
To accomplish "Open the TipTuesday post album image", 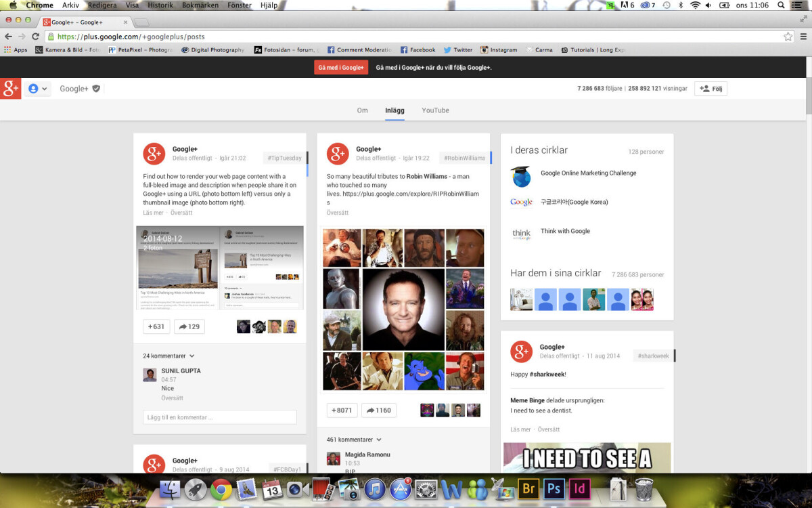I will 220,268.
